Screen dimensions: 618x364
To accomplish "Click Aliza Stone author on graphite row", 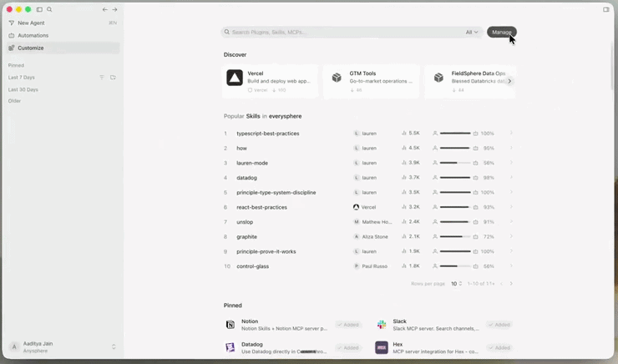I will [371, 237].
